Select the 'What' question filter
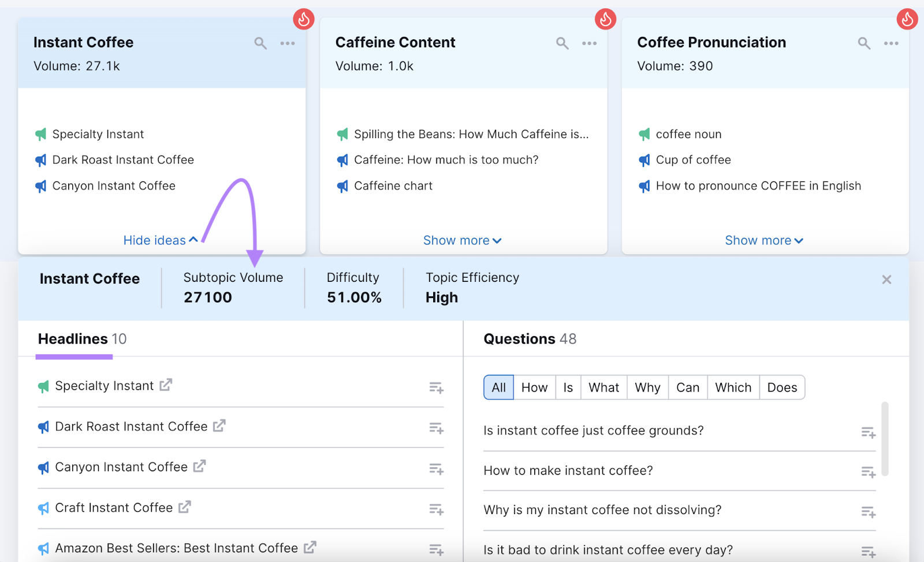The image size is (924, 562). pyautogui.click(x=603, y=387)
